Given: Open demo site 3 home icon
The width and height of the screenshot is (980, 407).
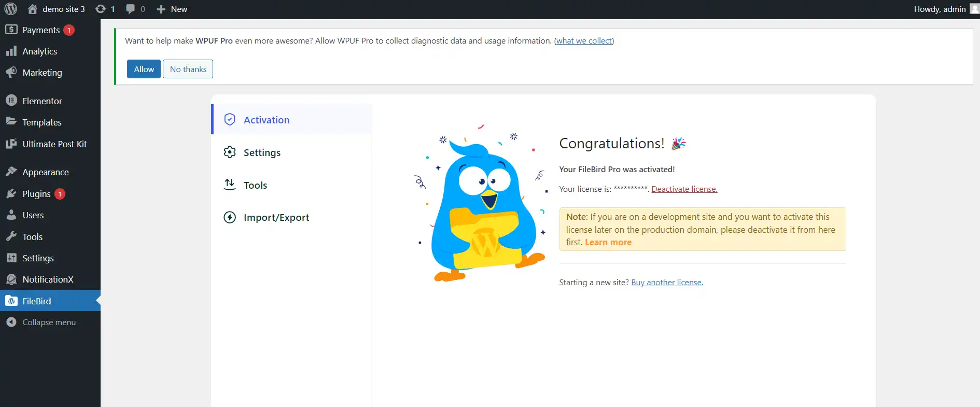Looking at the screenshot, I should click(x=32, y=9).
